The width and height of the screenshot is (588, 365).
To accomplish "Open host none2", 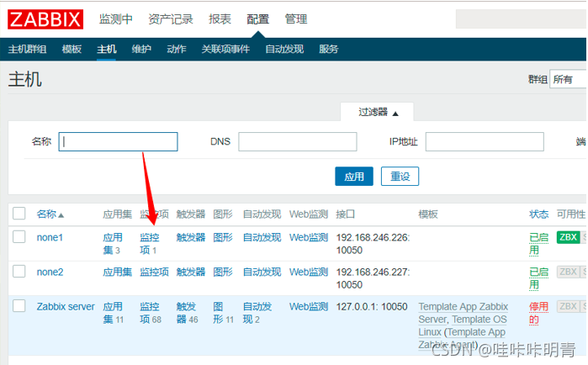I will tap(50, 272).
